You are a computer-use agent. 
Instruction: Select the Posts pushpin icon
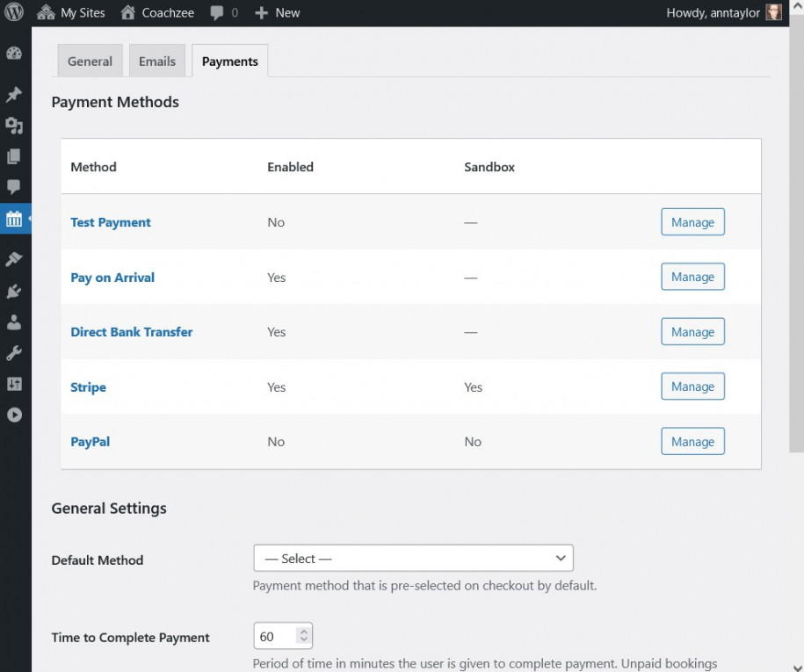point(13,94)
